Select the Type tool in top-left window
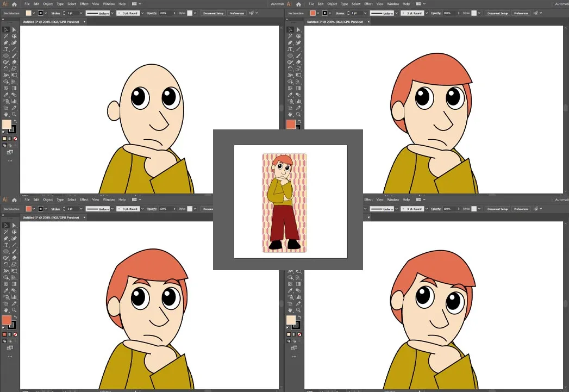The height and width of the screenshot is (392, 569). coord(6,49)
